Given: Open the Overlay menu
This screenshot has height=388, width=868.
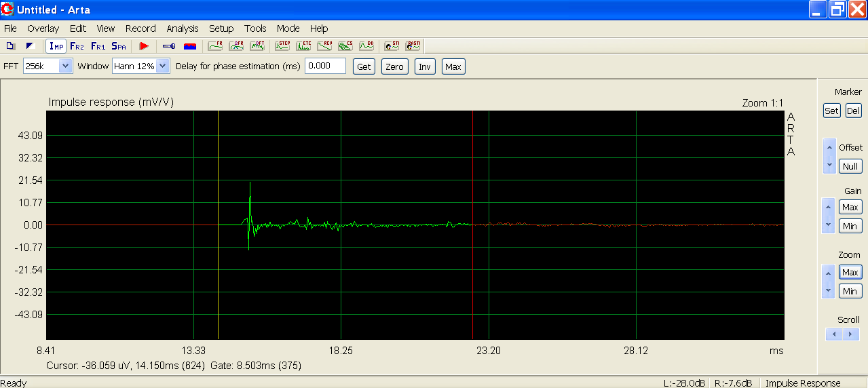Looking at the screenshot, I should 43,28.
